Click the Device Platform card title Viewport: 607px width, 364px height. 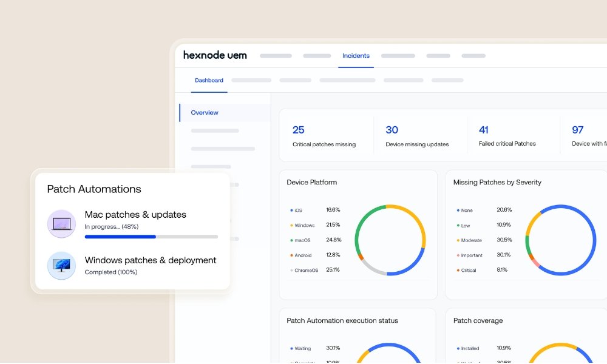[311, 182]
